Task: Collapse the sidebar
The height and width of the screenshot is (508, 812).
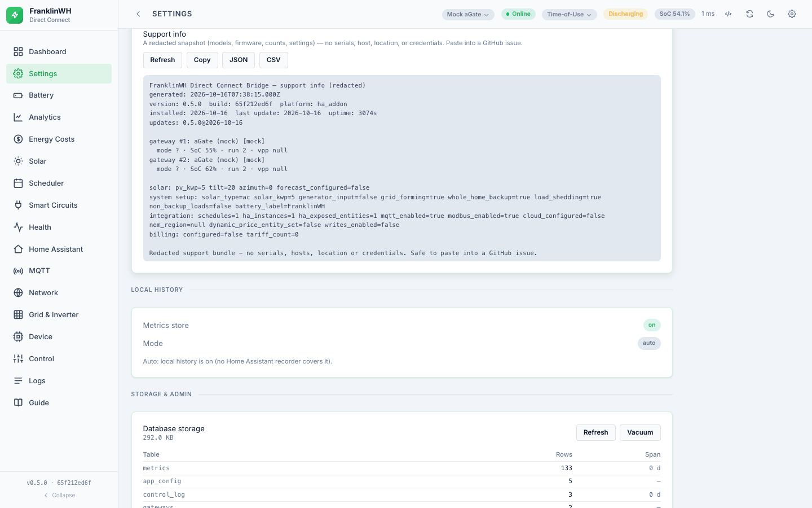Action: tap(59, 496)
